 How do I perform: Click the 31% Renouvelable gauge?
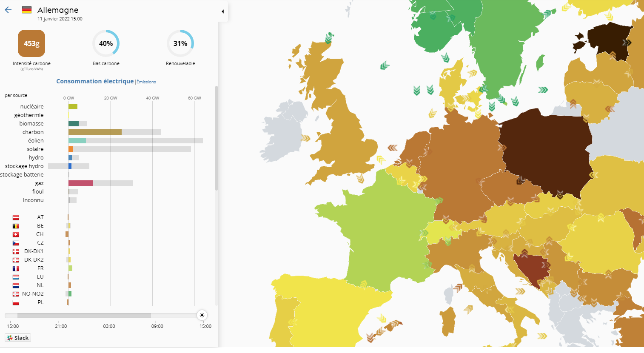pos(180,43)
